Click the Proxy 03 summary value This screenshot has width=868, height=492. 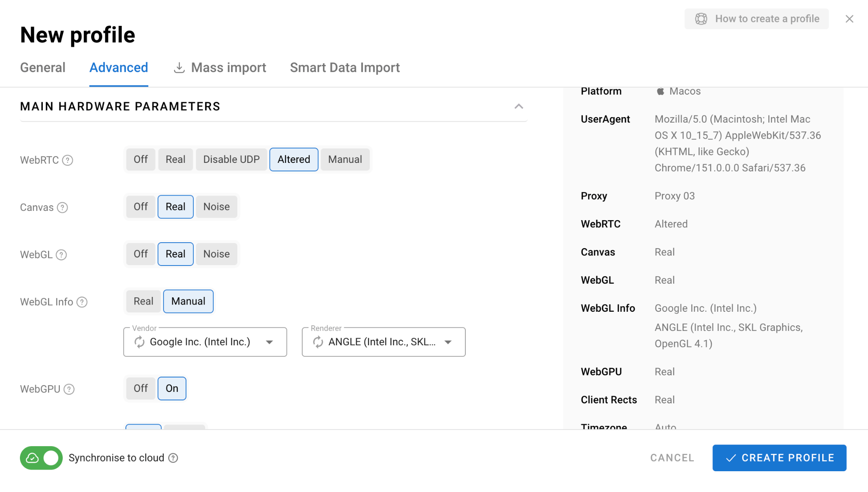click(x=675, y=196)
